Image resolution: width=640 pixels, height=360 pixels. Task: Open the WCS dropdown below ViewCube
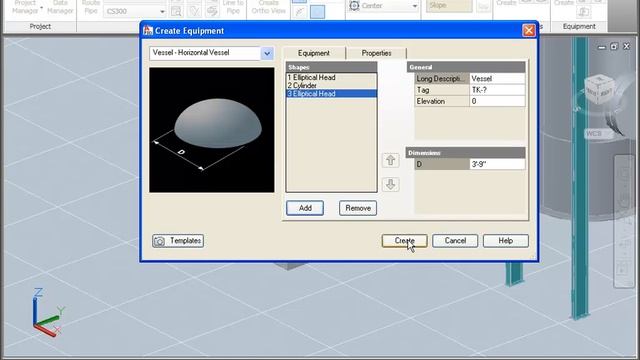[599, 133]
